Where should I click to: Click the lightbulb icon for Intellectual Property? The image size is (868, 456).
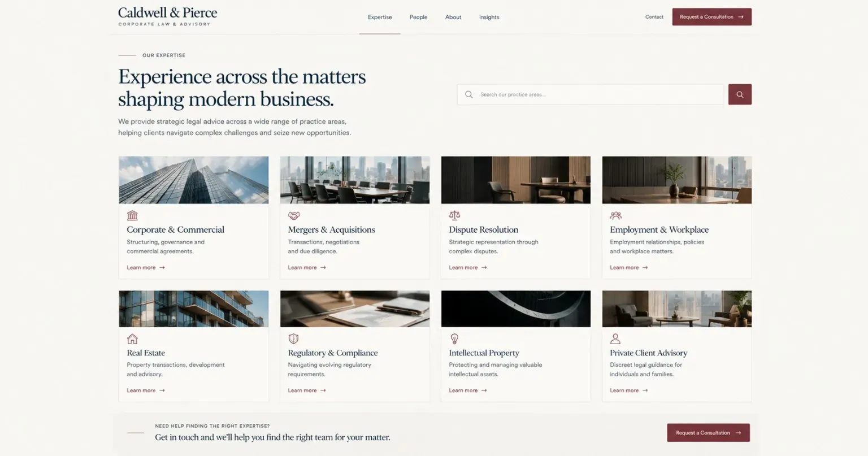[x=454, y=338]
